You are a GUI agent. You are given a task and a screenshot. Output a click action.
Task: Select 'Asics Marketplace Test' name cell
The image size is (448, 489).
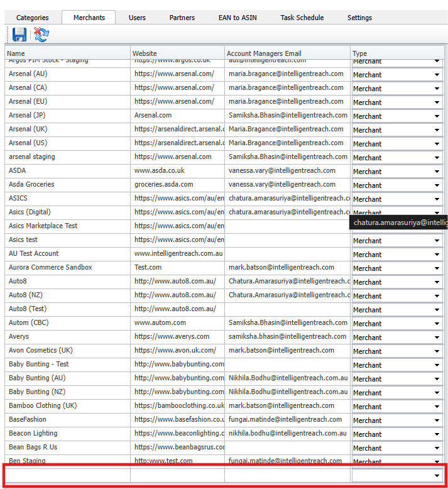(67, 226)
